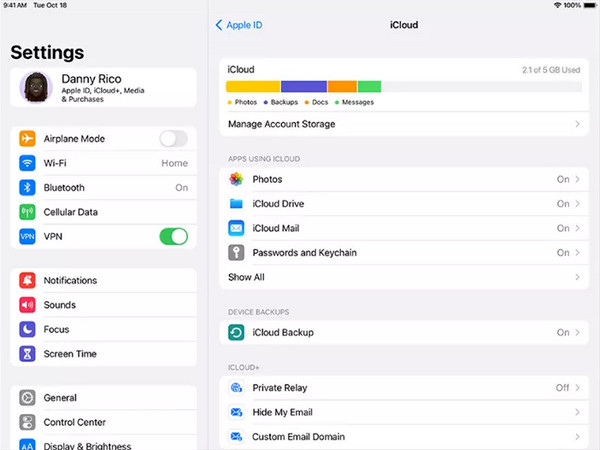The image size is (600, 450).
Task: Click the '2.1 of 5 GB Used' label
Action: pyautogui.click(x=551, y=70)
